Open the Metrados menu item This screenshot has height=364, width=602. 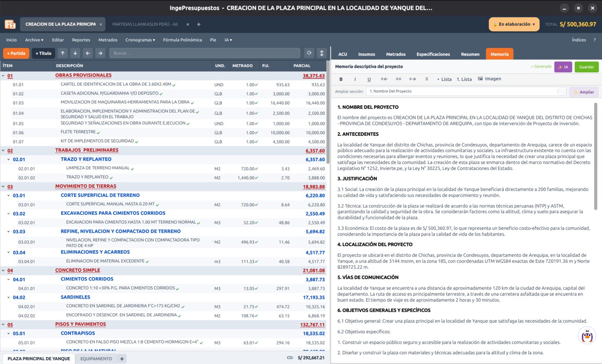108,40
